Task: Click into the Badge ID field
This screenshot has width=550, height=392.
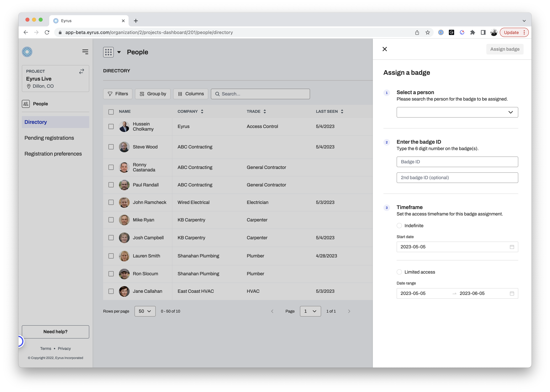Action: pyautogui.click(x=457, y=162)
